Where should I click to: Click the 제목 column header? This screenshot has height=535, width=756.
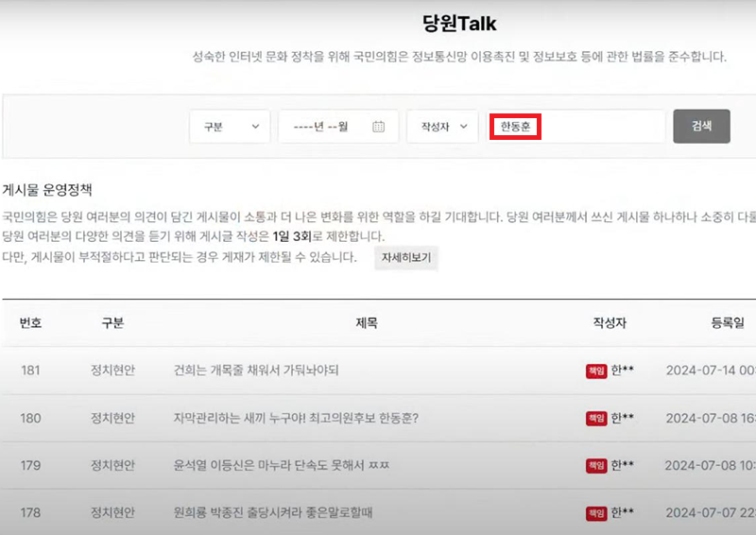(x=367, y=322)
